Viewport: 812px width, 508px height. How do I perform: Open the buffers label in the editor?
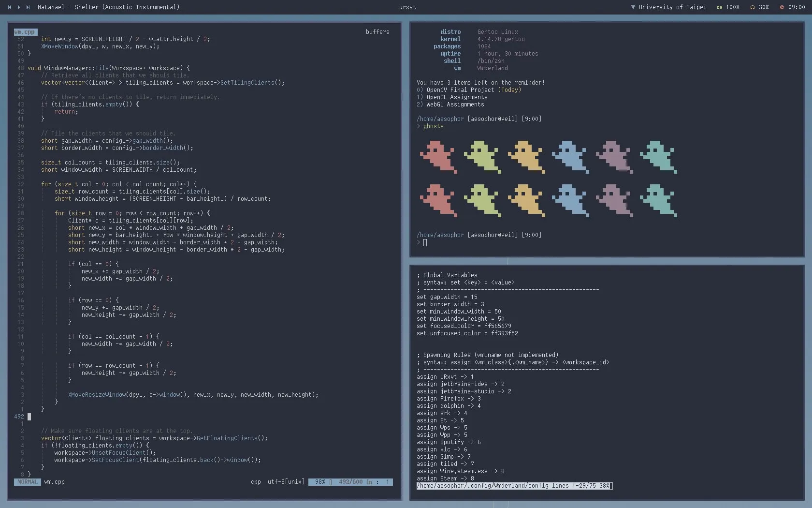(x=377, y=32)
